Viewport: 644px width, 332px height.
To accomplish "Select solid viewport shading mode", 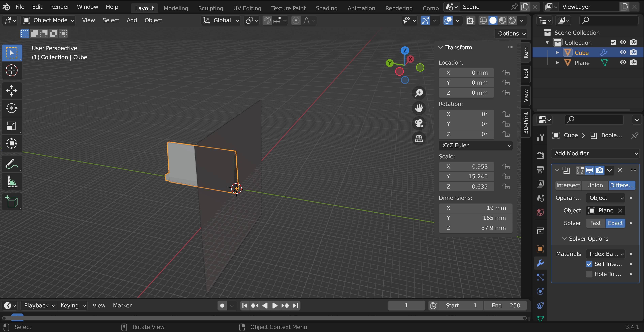I will (x=493, y=21).
